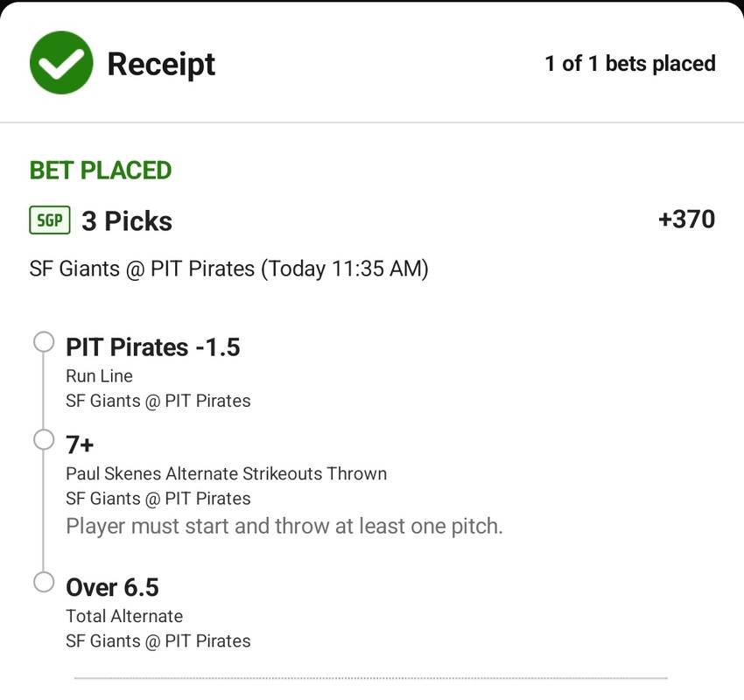This screenshot has height=700, width=744.
Task: Click the SGP badge icon
Action: click(50, 220)
